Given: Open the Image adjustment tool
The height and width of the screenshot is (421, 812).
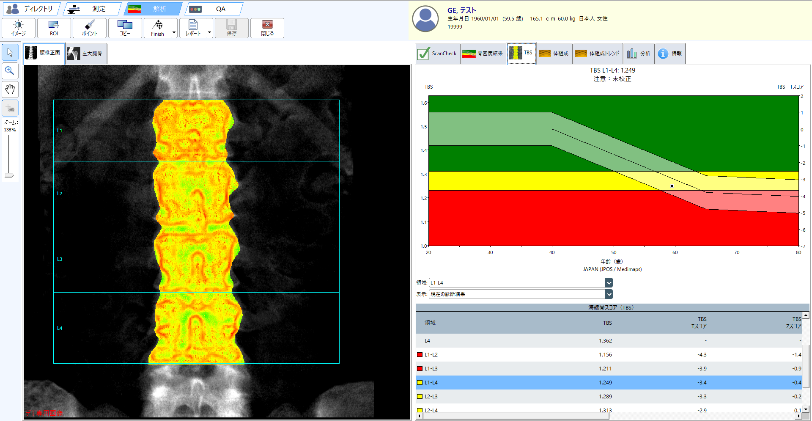Looking at the screenshot, I should tap(19, 27).
